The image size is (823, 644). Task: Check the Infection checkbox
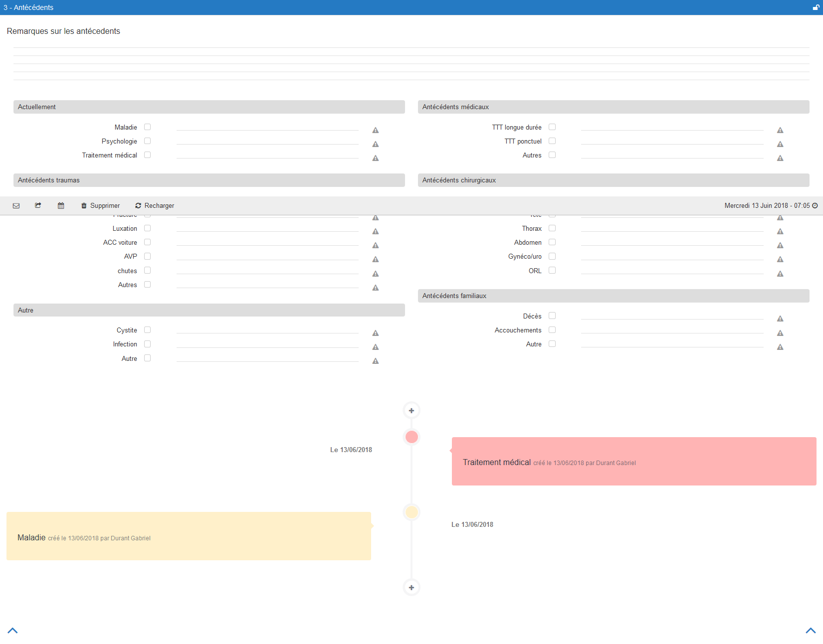(147, 344)
